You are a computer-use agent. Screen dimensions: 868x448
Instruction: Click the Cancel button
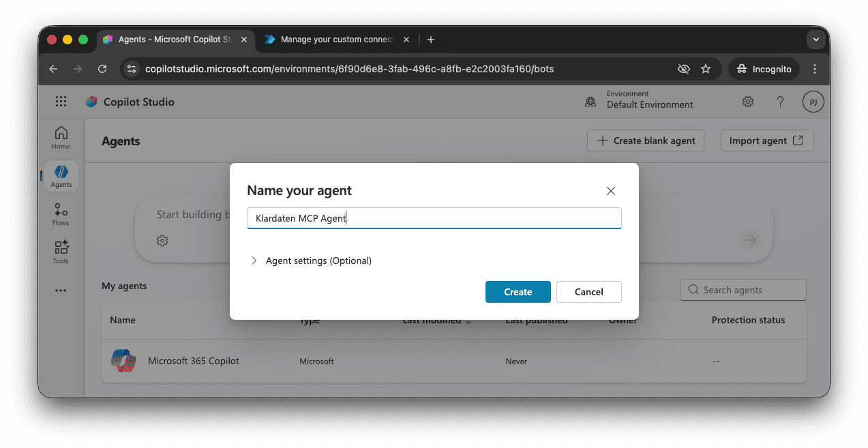click(589, 292)
